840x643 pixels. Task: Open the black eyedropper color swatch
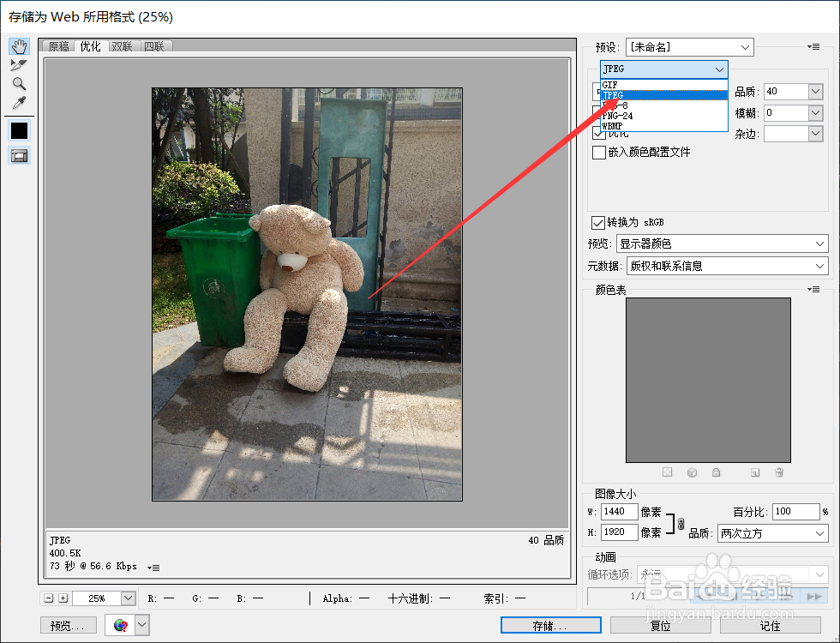[x=19, y=130]
